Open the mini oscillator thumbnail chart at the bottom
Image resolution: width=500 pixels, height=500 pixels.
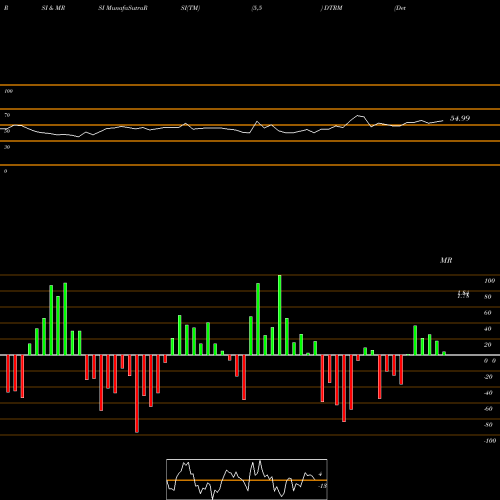(x=247, y=479)
